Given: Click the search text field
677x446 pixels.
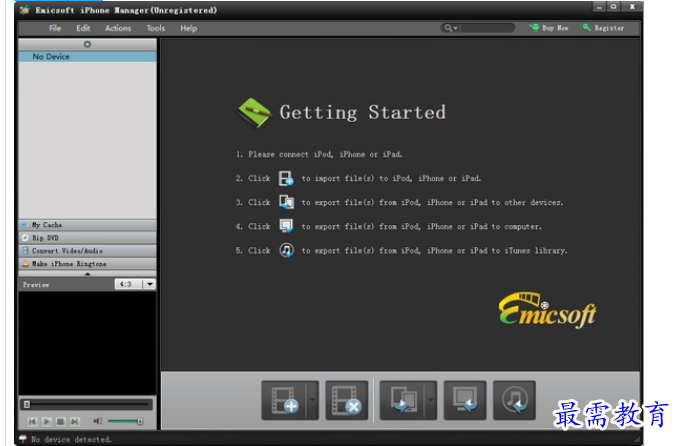Looking at the screenshot, I should tap(487, 28).
